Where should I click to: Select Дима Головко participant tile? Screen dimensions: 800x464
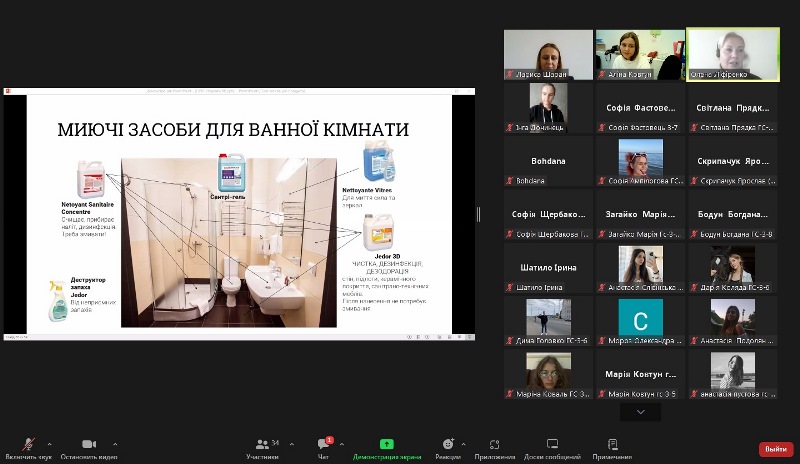548,321
